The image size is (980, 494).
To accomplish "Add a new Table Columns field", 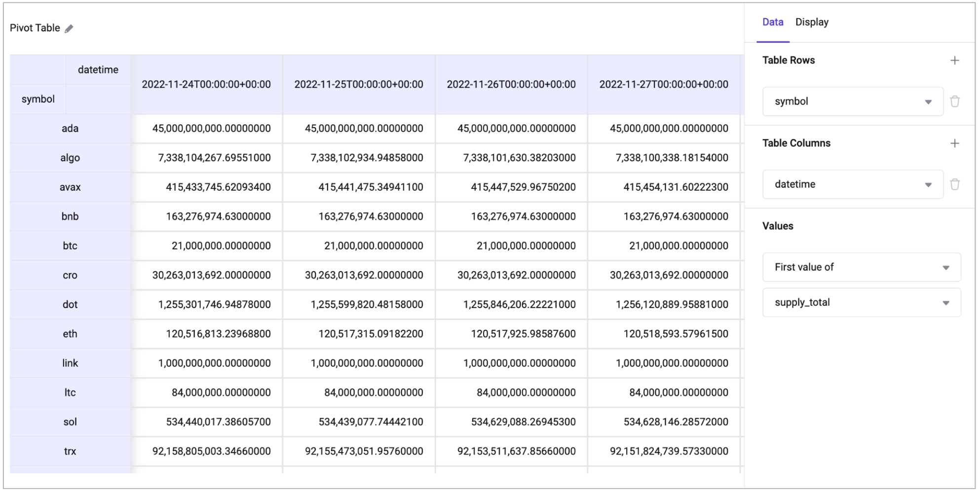I will [x=954, y=143].
